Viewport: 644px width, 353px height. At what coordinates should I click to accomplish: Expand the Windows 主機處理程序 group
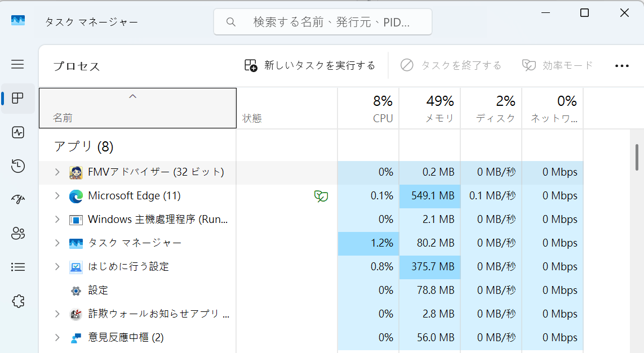click(57, 220)
